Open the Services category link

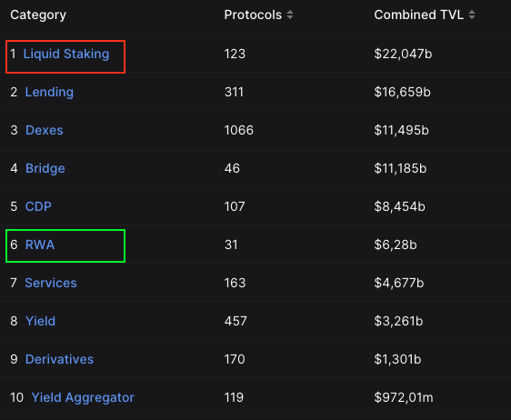pyautogui.click(x=51, y=283)
